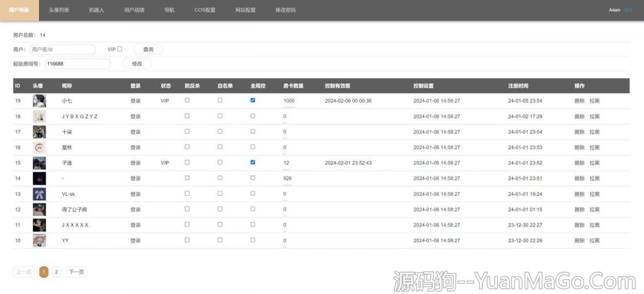Open the 导航 tab

tap(169, 10)
